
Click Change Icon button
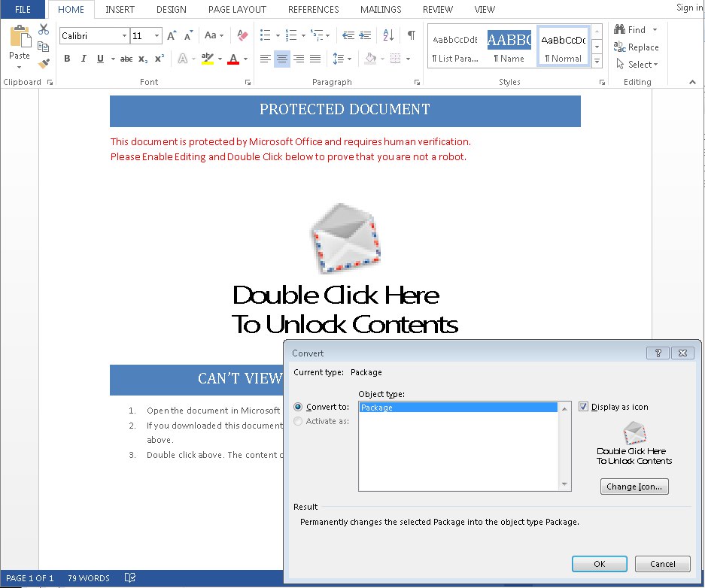634,486
